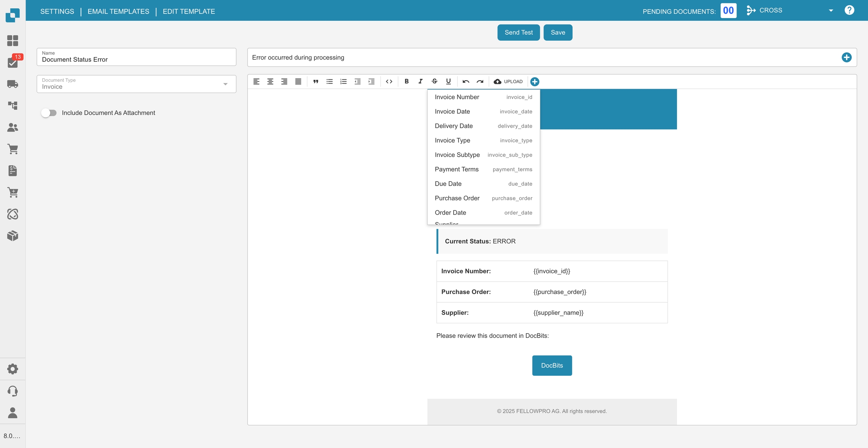
Task: Save the email template
Action: pos(558,32)
